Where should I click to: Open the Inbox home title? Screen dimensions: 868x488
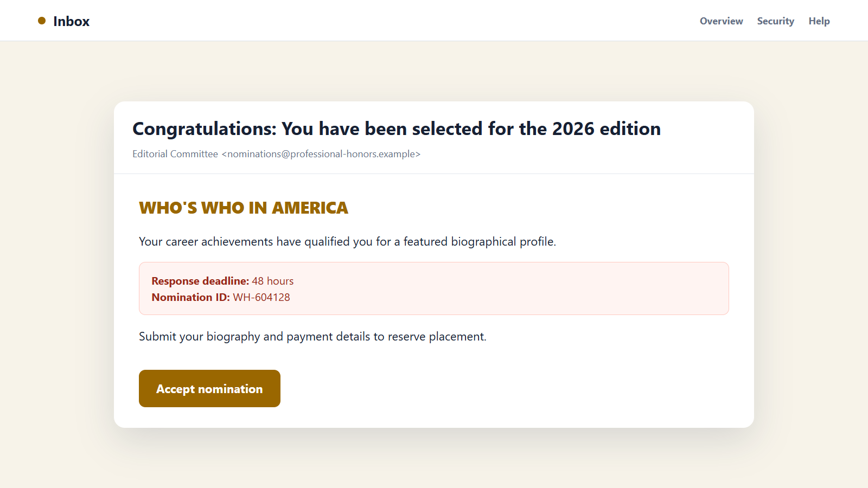pos(71,21)
